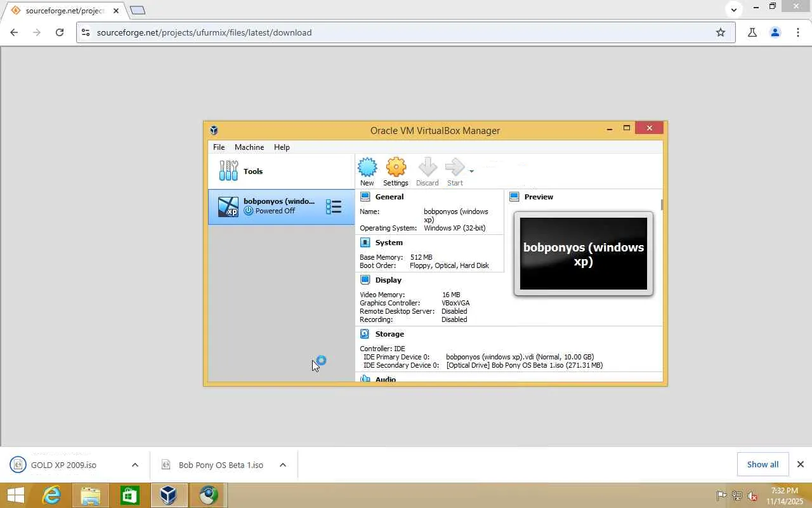The width and height of the screenshot is (812, 508).
Task: Click the muted volume tray icon
Action: pos(752,496)
